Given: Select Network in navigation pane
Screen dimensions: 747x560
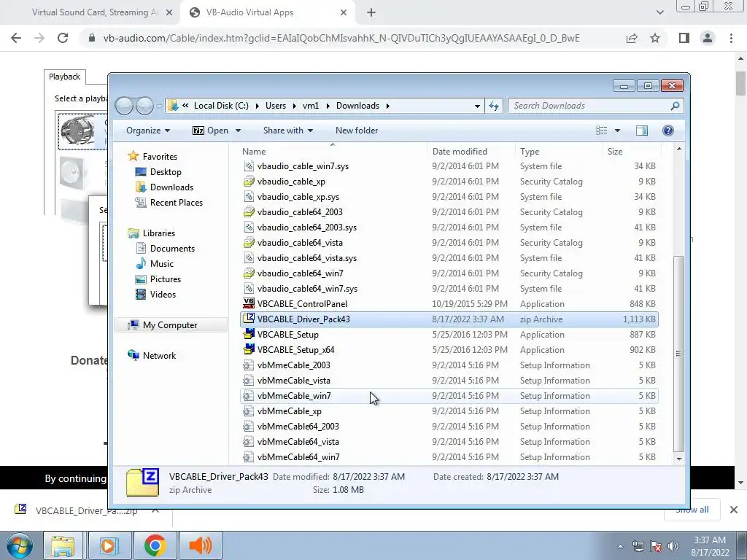Looking at the screenshot, I should pos(152,355).
